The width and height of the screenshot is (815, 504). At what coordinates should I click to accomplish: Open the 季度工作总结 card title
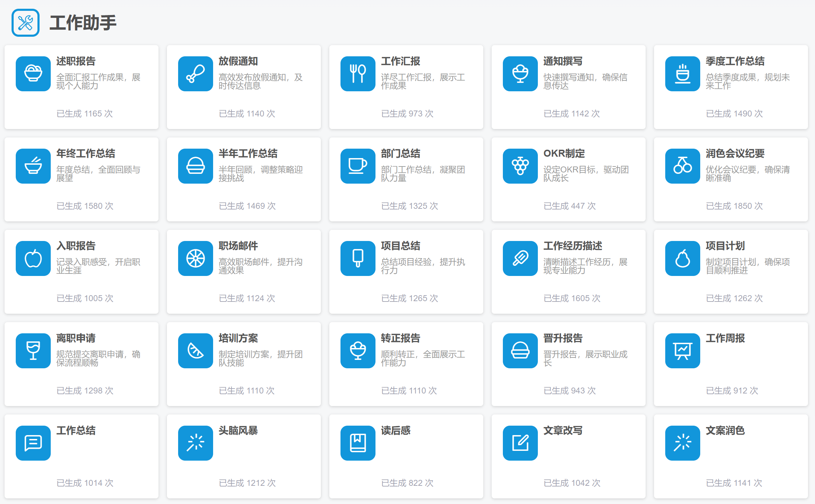tap(735, 61)
